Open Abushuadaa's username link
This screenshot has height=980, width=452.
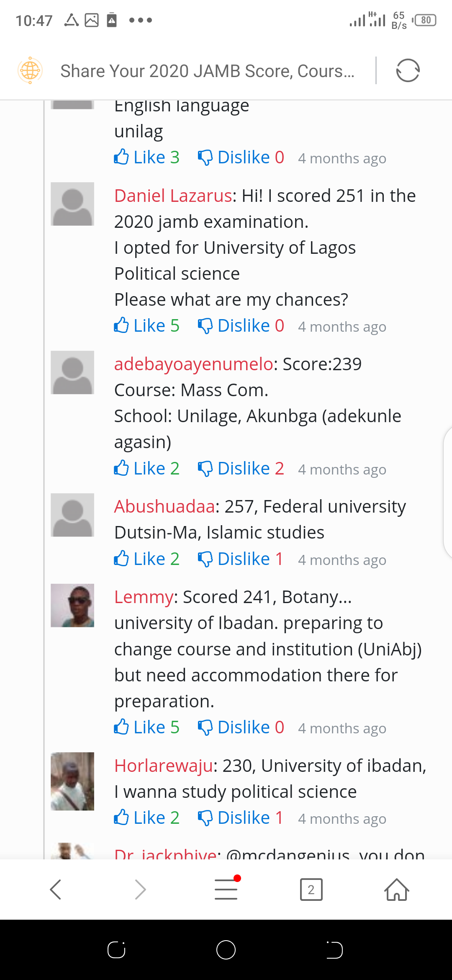pos(165,507)
